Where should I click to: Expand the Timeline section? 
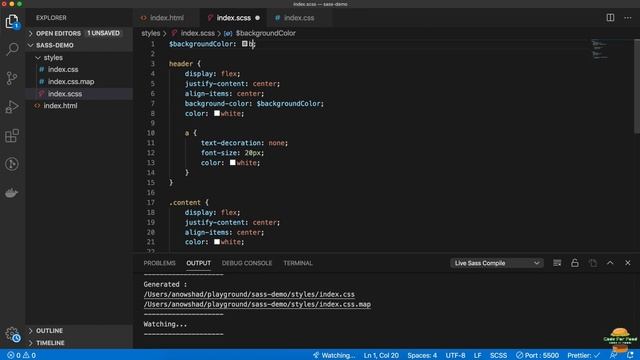point(79,343)
